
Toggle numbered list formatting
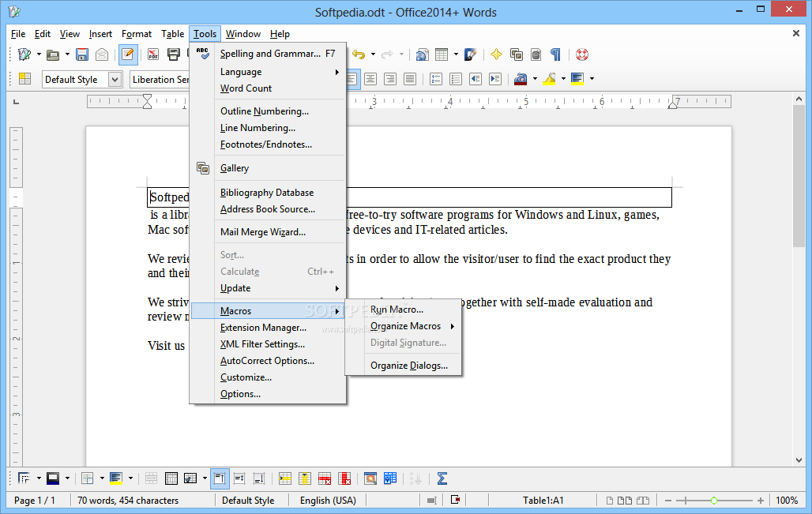click(x=436, y=79)
